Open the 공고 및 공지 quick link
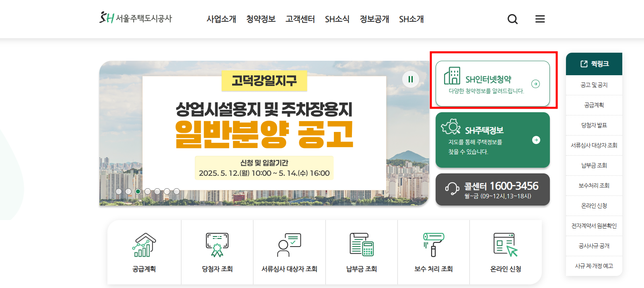 [x=594, y=85]
